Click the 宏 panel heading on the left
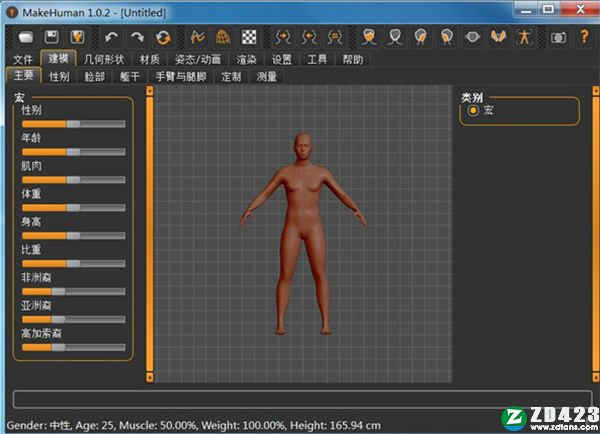 click(x=19, y=97)
